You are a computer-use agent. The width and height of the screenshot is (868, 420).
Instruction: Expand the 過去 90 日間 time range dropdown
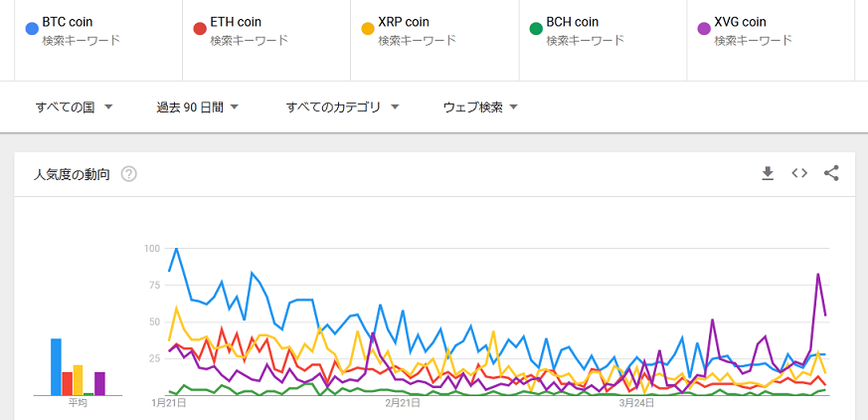pyautogui.click(x=197, y=107)
